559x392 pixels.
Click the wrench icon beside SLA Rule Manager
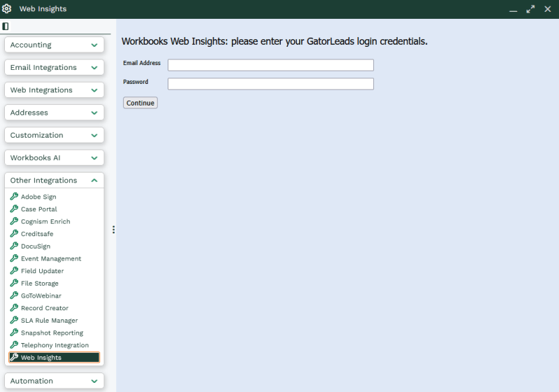point(14,320)
